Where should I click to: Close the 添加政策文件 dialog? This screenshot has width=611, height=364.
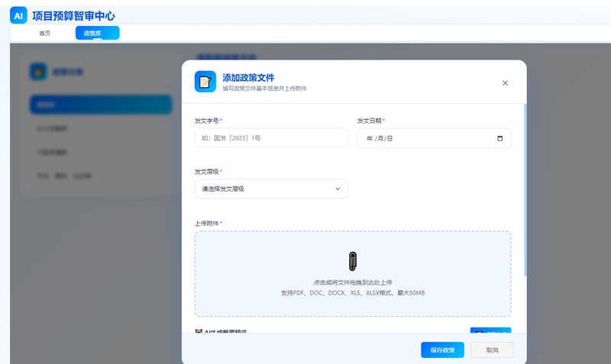(x=505, y=83)
